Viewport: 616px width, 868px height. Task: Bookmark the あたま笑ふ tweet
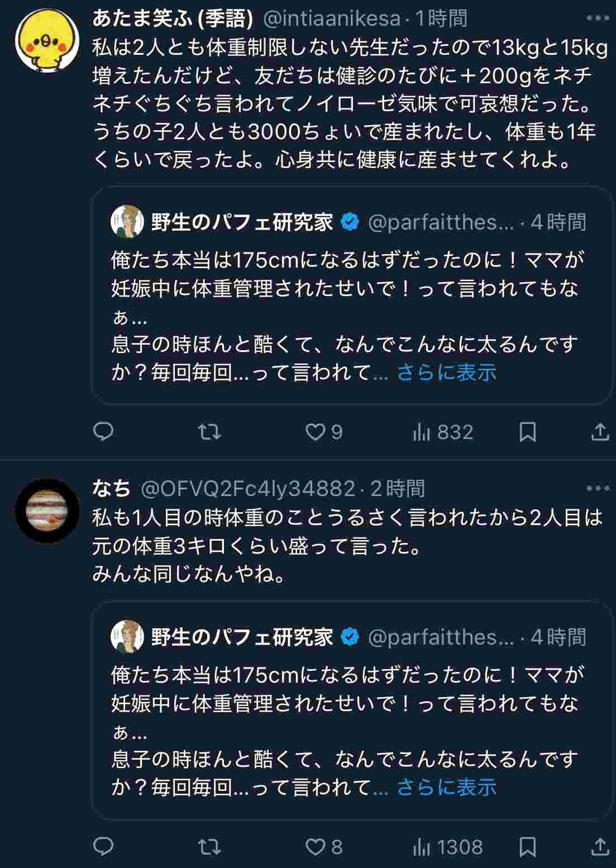coord(528,432)
